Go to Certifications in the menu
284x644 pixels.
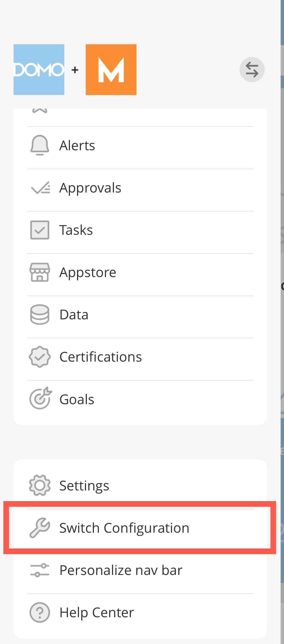click(140, 359)
